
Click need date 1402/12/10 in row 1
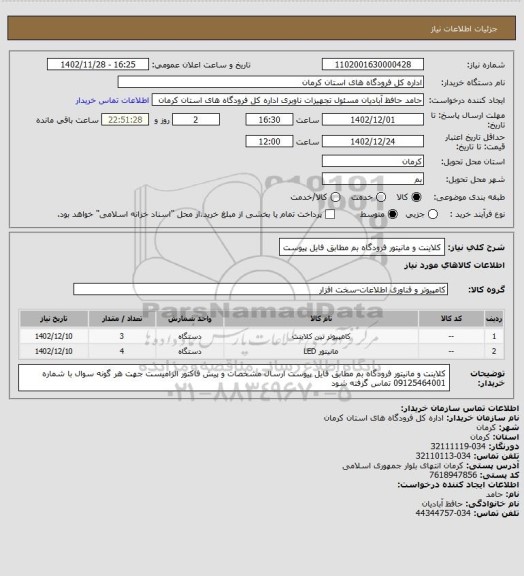(54, 336)
